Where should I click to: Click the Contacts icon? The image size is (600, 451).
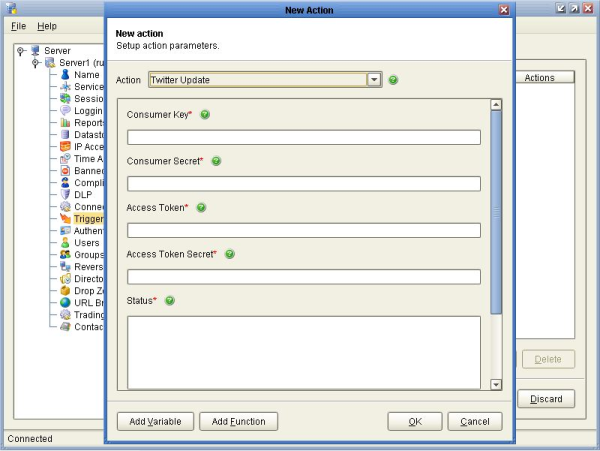click(x=65, y=327)
